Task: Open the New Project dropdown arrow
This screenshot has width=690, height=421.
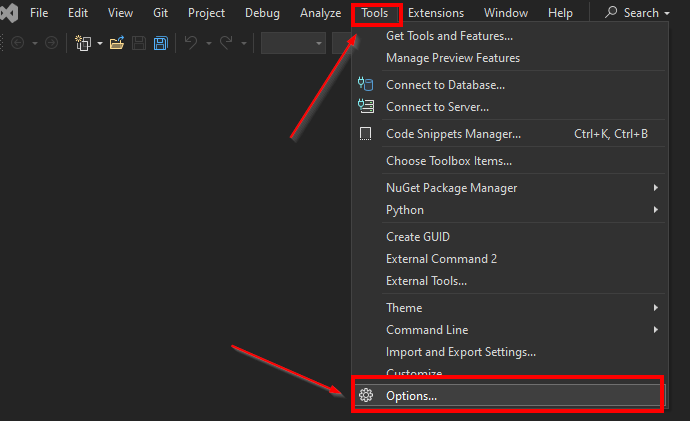Action: (100, 44)
